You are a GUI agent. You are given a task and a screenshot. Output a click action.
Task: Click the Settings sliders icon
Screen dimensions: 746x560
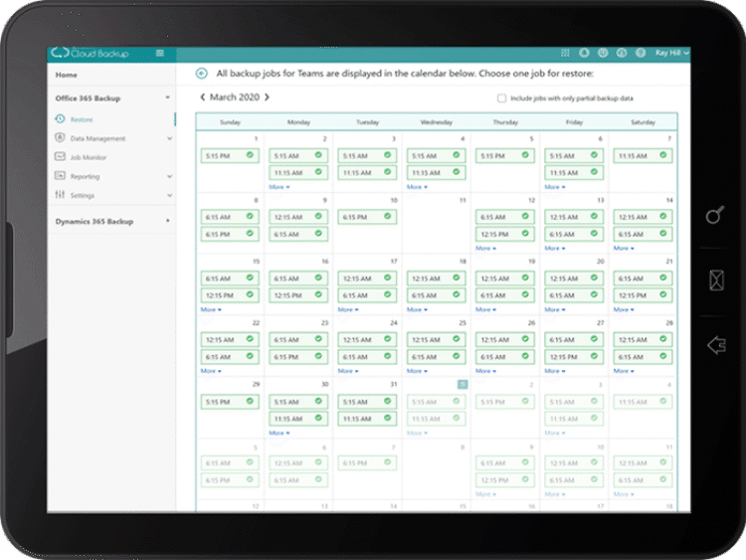tap(60, 195)
